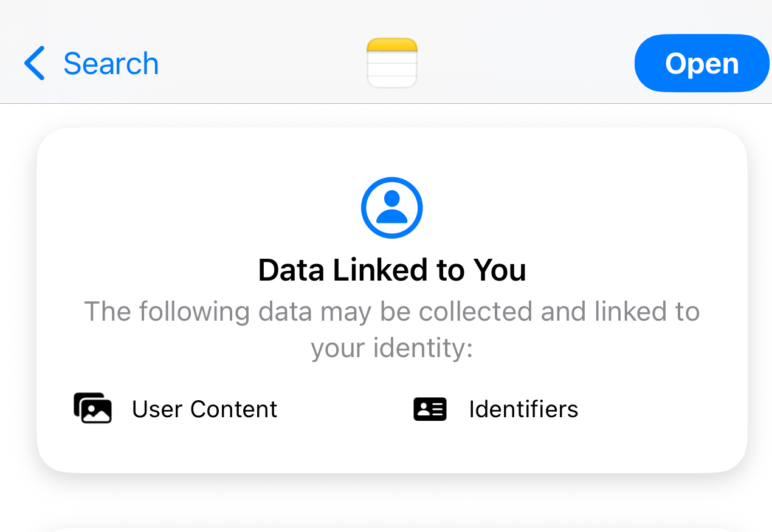Viewport: 772px width, 532px height.
Task: Click the Data Linked to You heading
Action: pyautogui.click(x=392, y=270)
